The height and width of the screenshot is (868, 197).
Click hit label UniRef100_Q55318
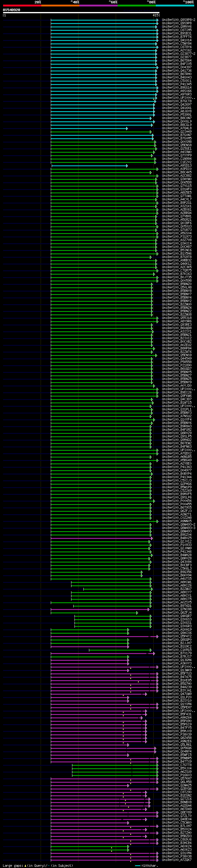(176, 318)
